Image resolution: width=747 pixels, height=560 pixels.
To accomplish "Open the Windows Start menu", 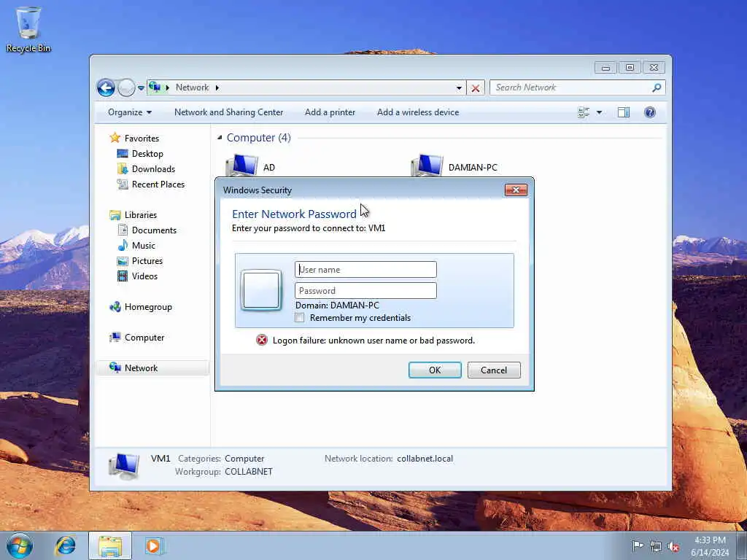I will 20,545.
